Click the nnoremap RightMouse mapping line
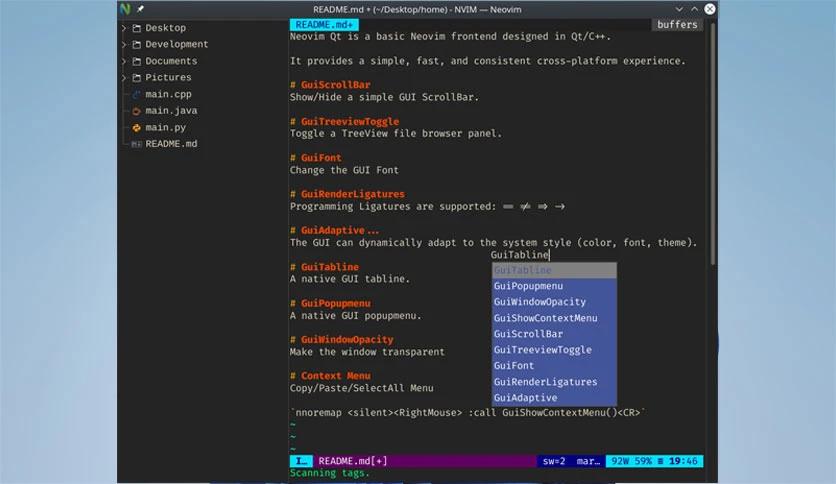This screenshot has height=484, width=836. (x=468, y=413)
